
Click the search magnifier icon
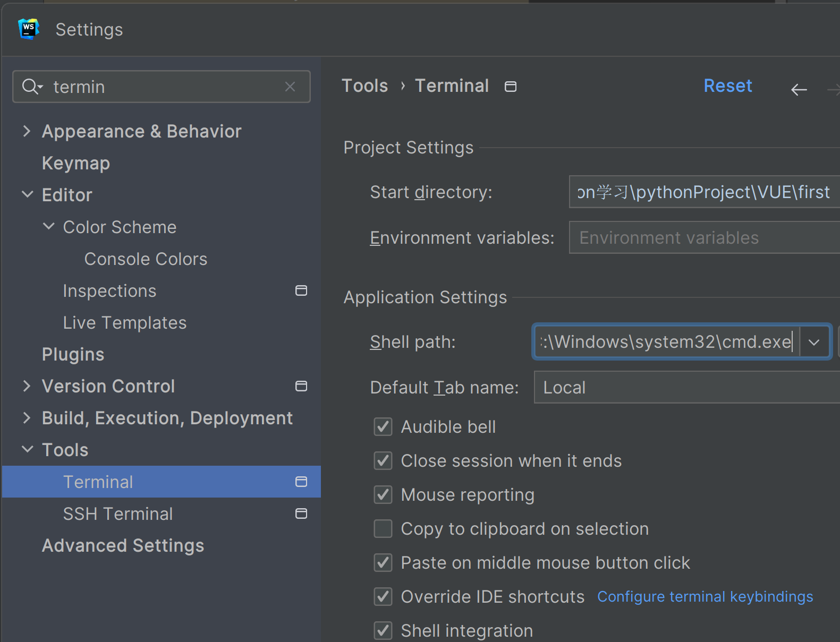[x=31, y=87]
